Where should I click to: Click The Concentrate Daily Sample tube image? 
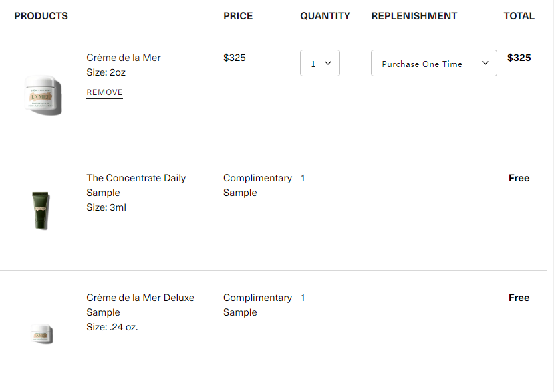click(41, 210)
